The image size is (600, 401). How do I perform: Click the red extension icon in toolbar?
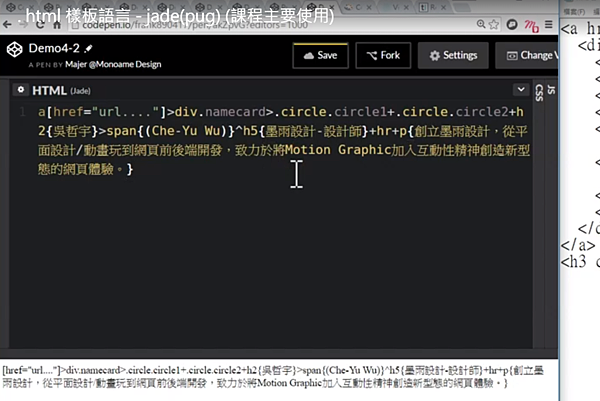(x=531, y=26)
